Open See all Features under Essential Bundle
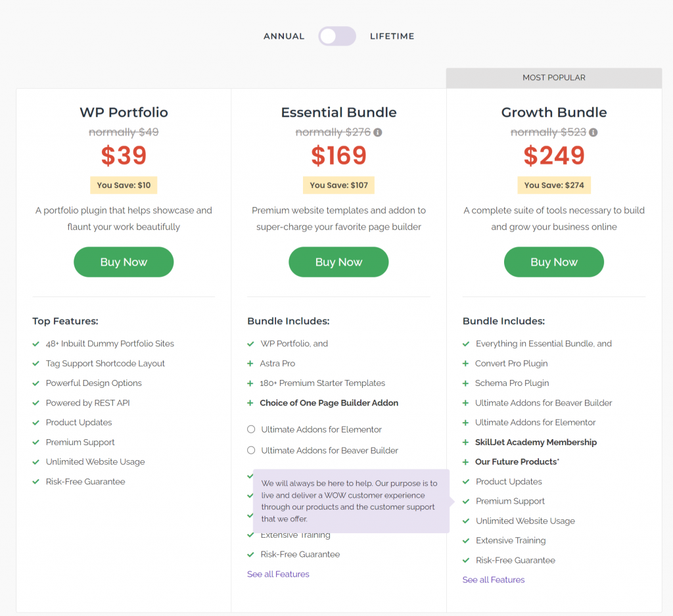The width and height of the screenshot is (673, 616). [277, 573]
